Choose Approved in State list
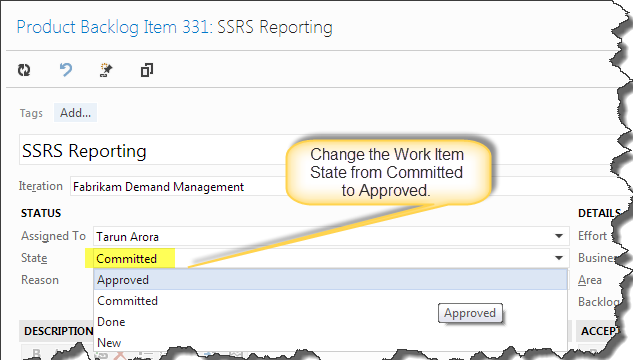Viewport: 633px width, 360px height. pyautogui.click(x=330, y=280)
